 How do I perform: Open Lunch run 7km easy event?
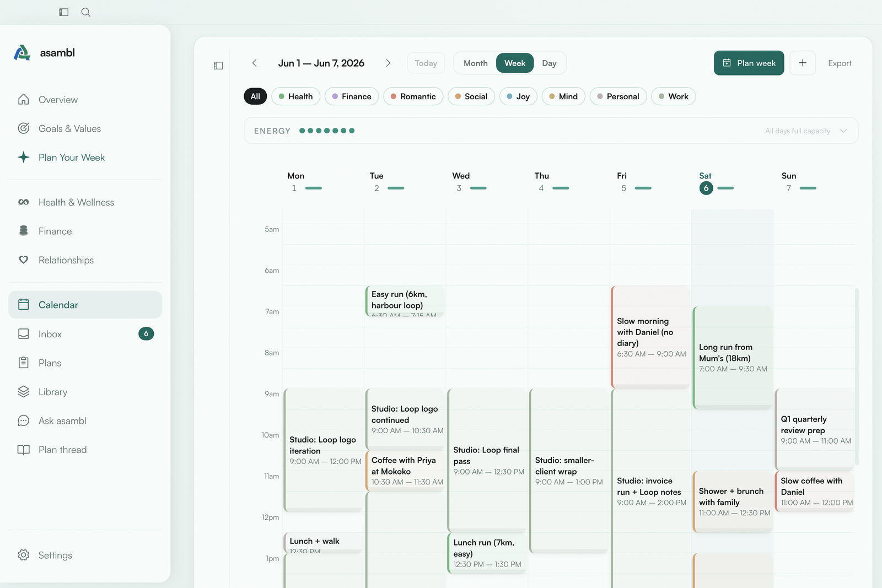pyautogui.click(x=487, y=553)
